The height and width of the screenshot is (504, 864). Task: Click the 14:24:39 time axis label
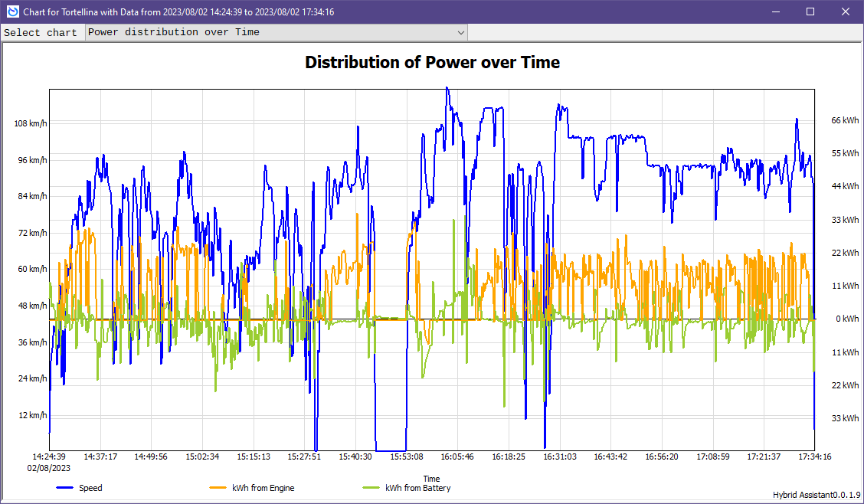(49, 457)
